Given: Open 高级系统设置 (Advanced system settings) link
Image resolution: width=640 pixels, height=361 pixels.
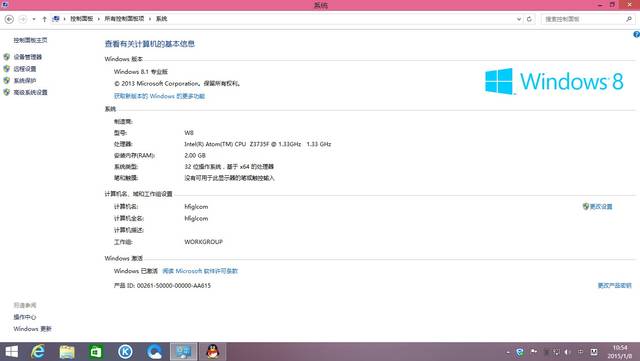Looking at the screenshot, I should click(x=31, y=92).
